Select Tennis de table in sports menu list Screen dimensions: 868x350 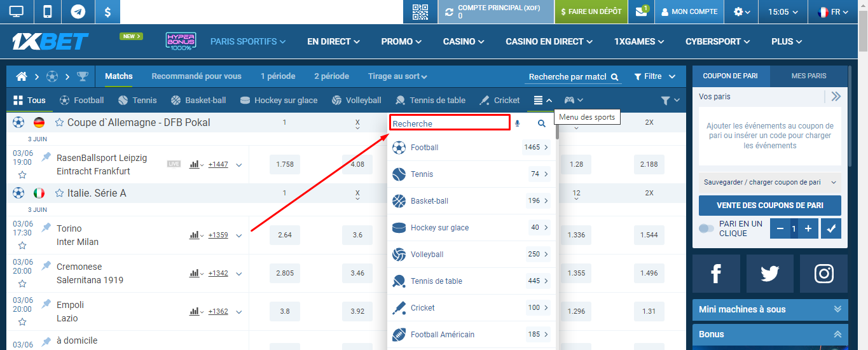[x=471, y=281]
